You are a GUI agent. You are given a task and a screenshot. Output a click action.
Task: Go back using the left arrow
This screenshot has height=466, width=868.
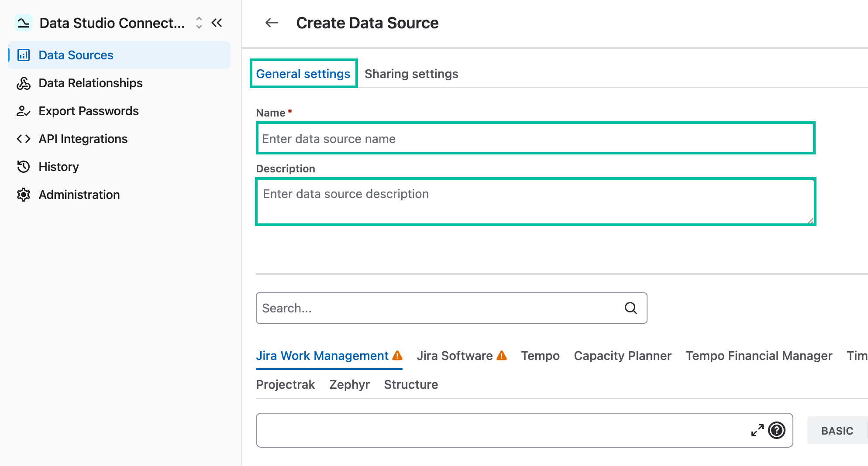272,23
